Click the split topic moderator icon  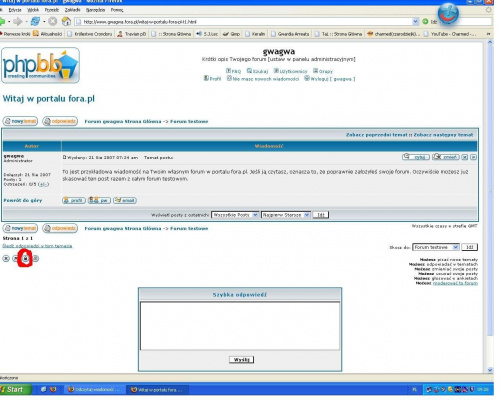pos(35,259)
